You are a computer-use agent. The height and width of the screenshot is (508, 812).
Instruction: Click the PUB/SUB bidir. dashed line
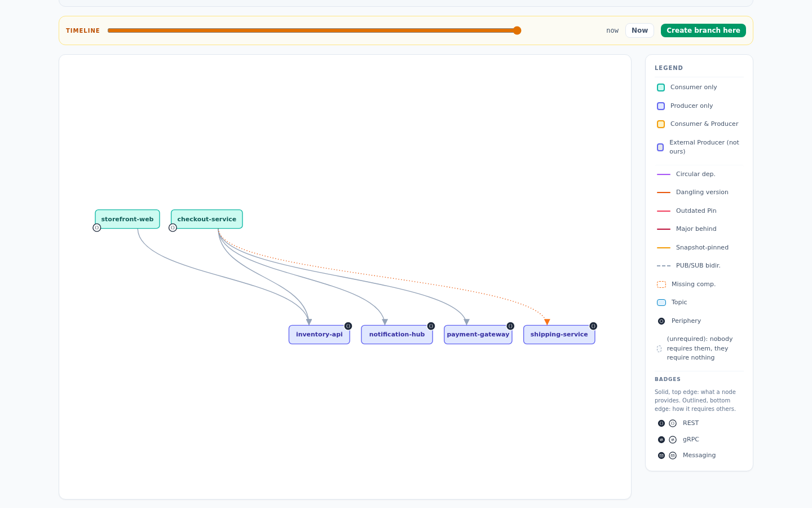point(664,266)
